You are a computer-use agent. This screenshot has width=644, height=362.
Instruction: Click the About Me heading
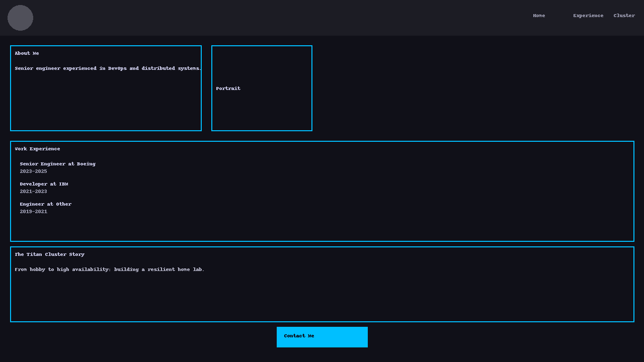click(x=27, y=53)
